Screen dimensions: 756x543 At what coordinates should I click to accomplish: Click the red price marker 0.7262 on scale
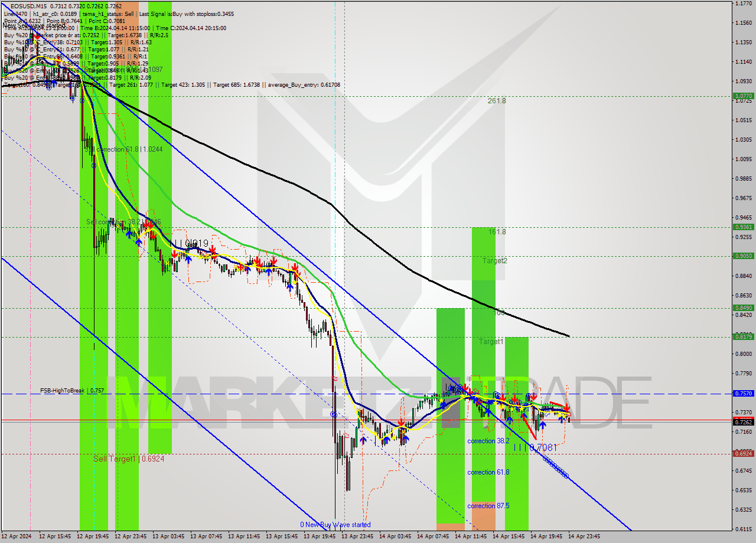pyautogui.click(x=742, y=421)
